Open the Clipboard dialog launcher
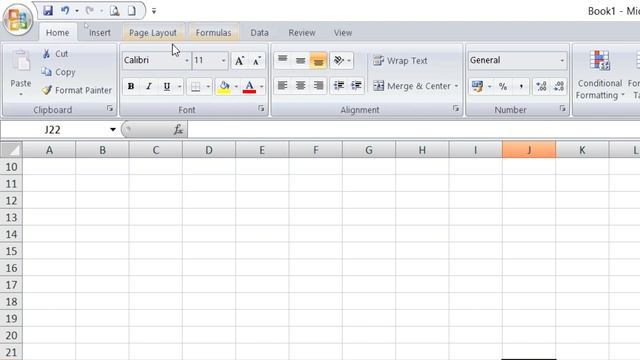The image size is (640, 360). [x=110, y=109]
